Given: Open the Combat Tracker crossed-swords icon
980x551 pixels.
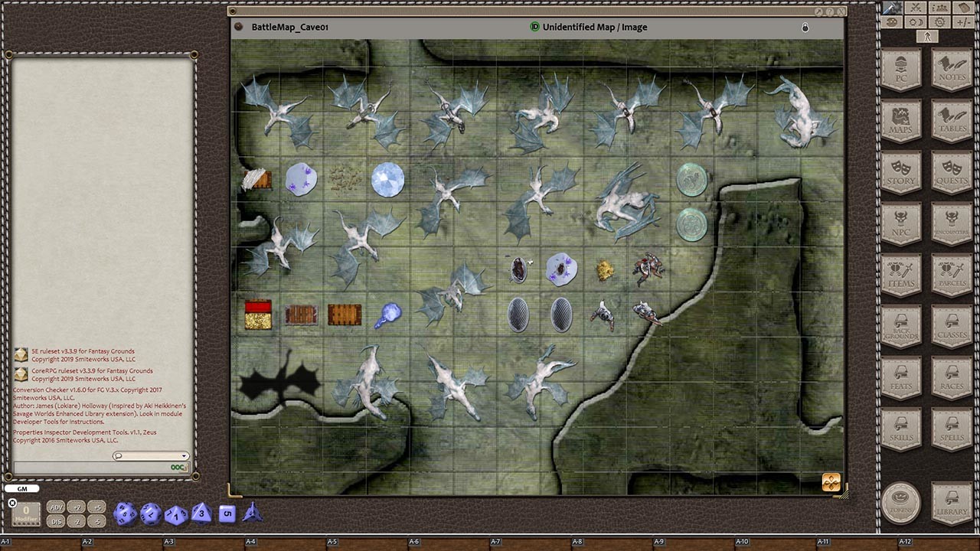Looking at the screenshot, I should (915, 8).
